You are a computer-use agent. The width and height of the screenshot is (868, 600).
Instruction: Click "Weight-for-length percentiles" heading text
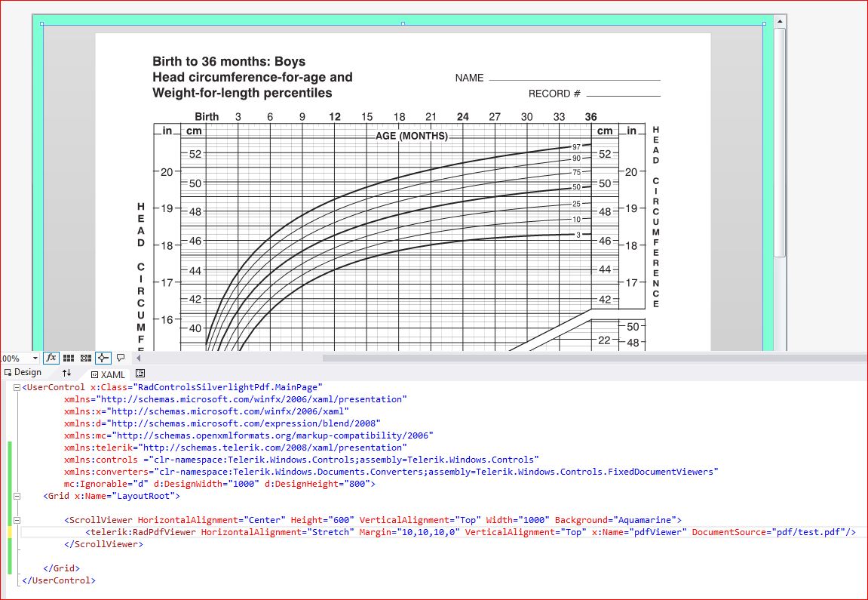(243, 93)
